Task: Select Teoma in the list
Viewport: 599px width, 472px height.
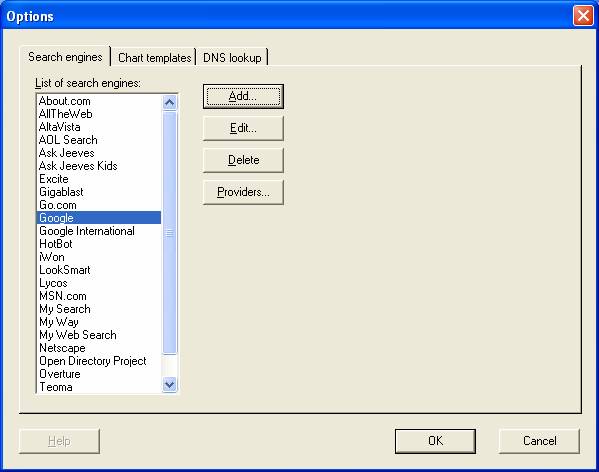Action: click(99, 386)
